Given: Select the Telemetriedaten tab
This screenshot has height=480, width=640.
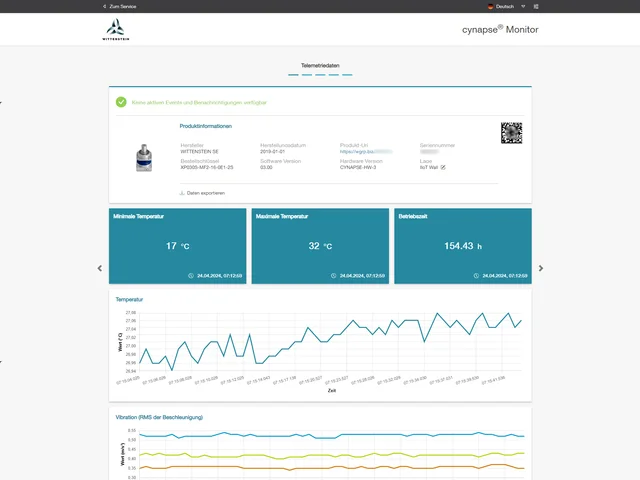Looking at the screenshot, I should pos(320,66).
